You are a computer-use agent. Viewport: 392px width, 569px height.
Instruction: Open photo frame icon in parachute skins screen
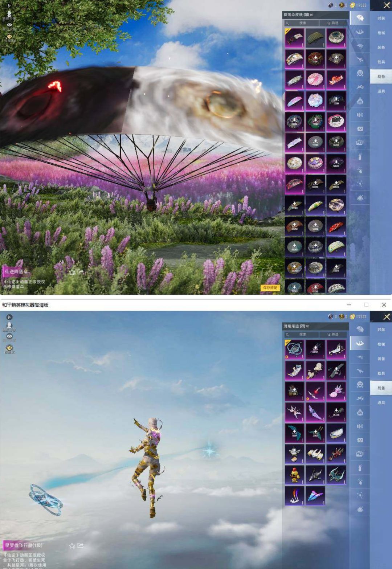(360, 143)
